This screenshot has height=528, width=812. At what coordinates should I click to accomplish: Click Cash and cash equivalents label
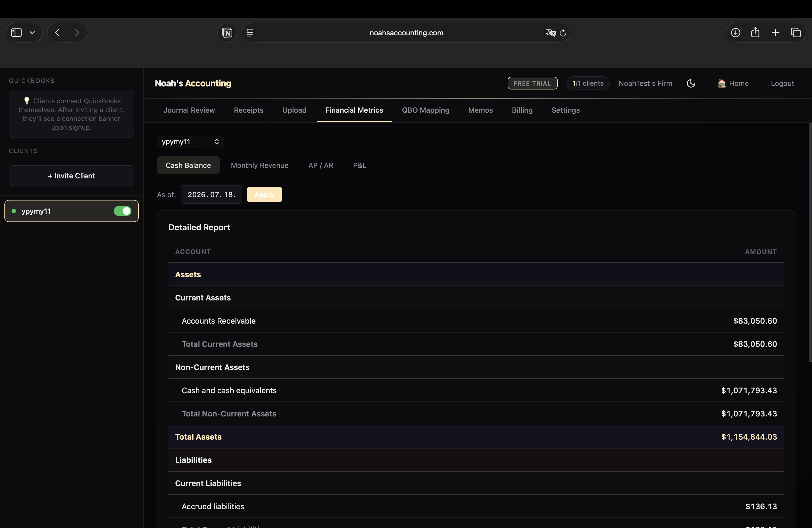tap(229, 390)
